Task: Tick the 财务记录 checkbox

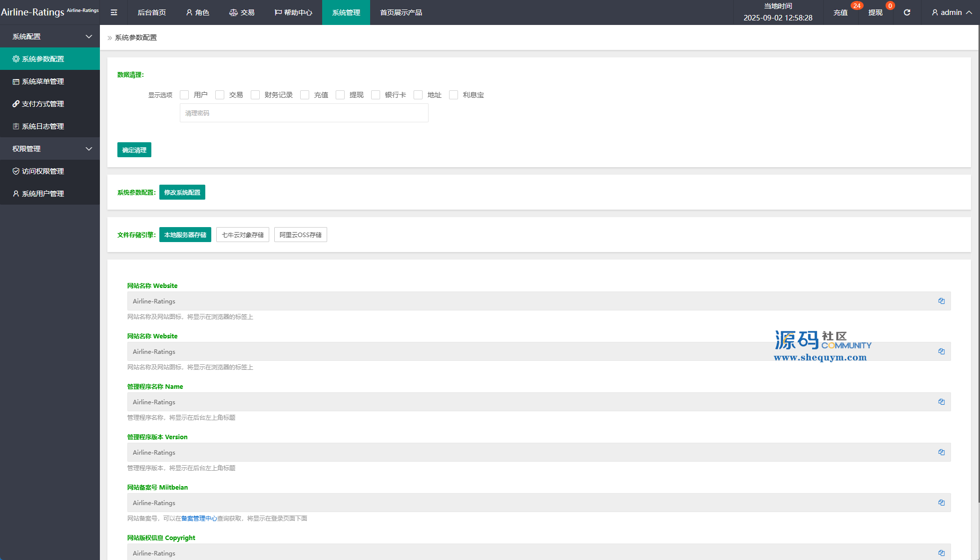Action: coord(255,95)
